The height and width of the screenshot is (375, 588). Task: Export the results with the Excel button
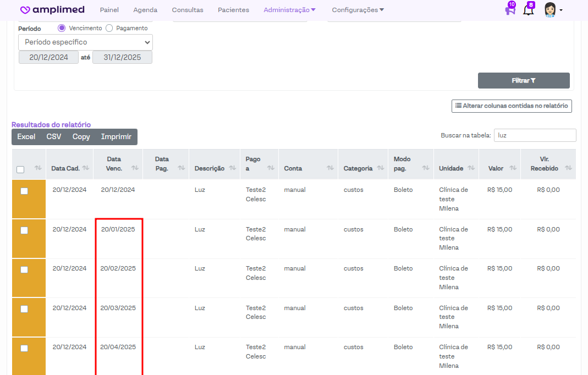(x=26, y=137)
